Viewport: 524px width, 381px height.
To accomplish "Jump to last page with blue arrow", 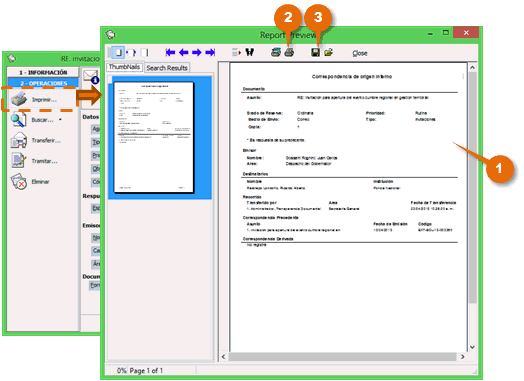I will click(x=210, y=52).
